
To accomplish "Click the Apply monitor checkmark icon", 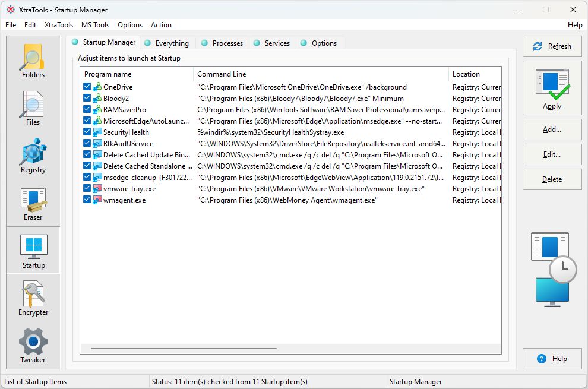I will tap(552, 87).
